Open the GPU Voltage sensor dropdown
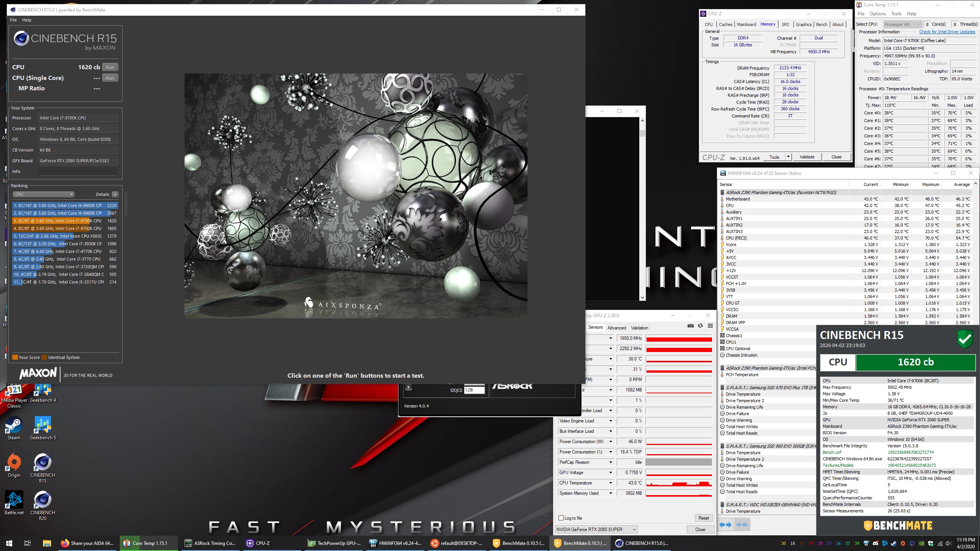This screenshot has width=980, height=551. click(611, 473)
